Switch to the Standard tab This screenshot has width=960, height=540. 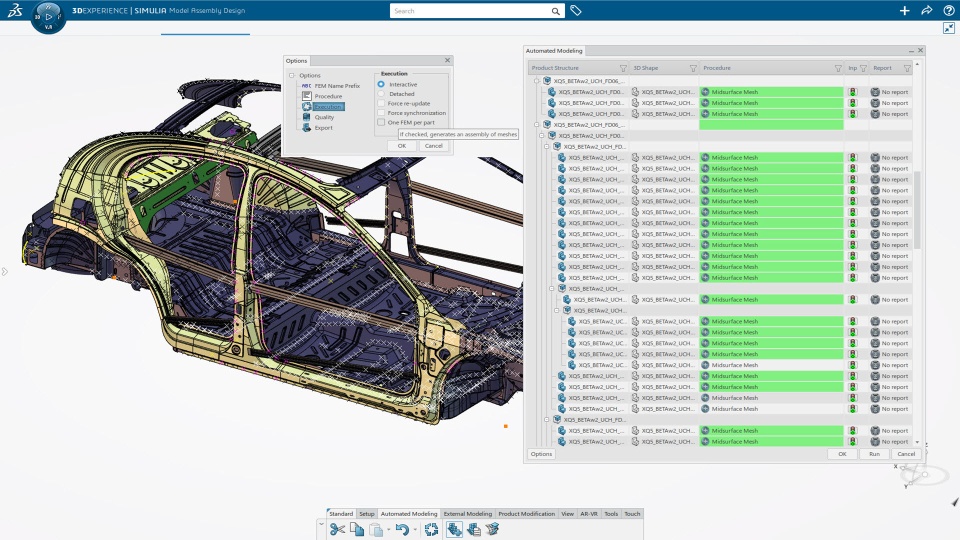point(341,514)
